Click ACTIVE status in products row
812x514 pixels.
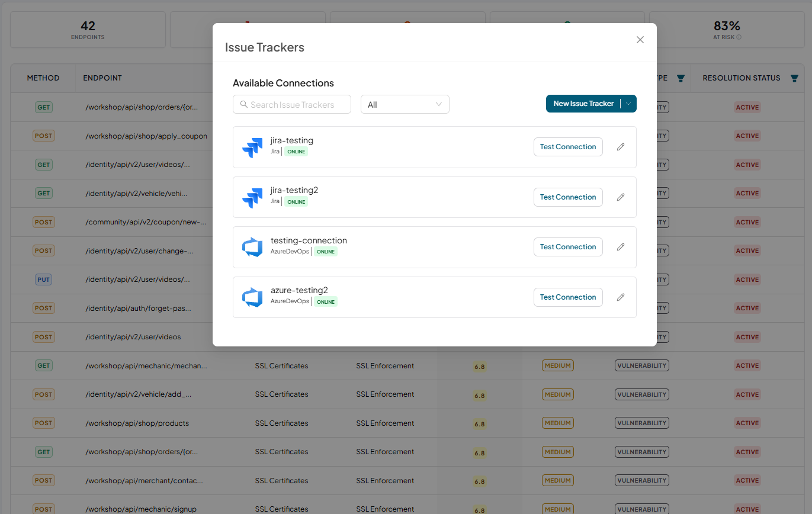point(747,423)
